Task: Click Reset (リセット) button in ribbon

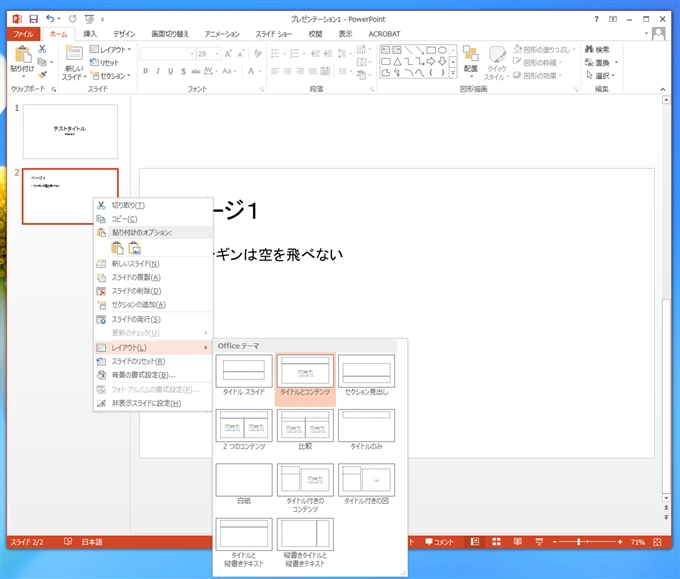Action: pyautogui.click(x=104, y=63)
